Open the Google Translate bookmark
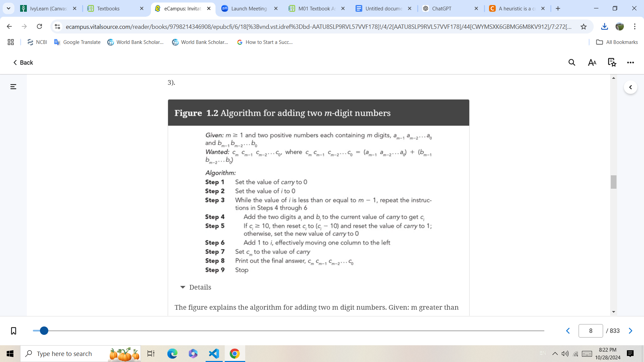Screen dimensions: 644x362 (77, 42)
